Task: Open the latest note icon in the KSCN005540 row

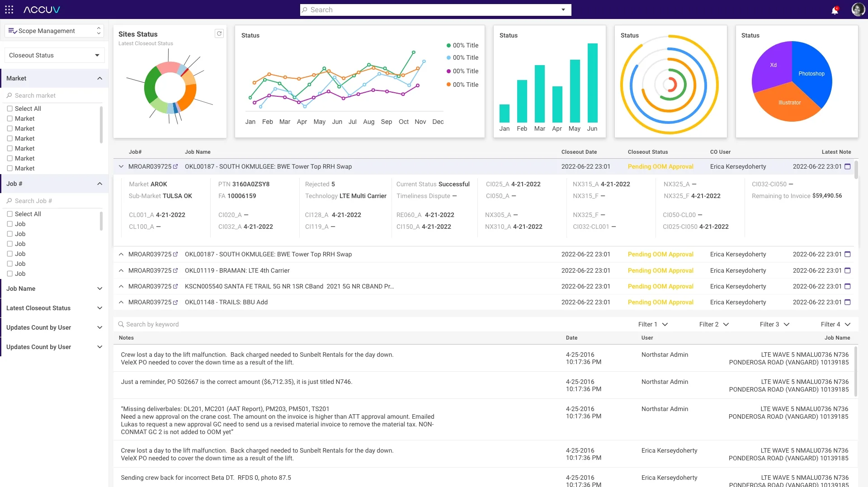Action: (x=848, y=286)
